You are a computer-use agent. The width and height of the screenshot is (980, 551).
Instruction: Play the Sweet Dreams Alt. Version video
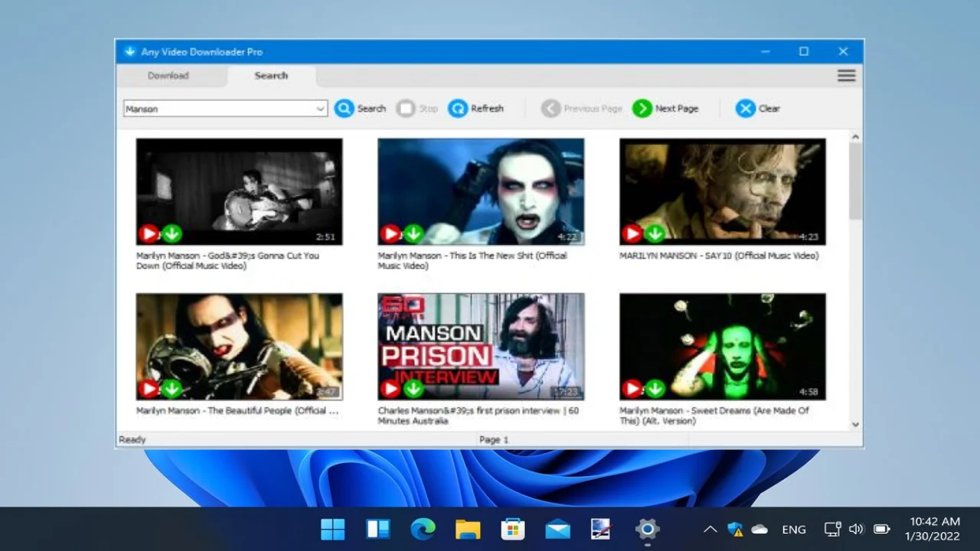(x=632, y=389)
